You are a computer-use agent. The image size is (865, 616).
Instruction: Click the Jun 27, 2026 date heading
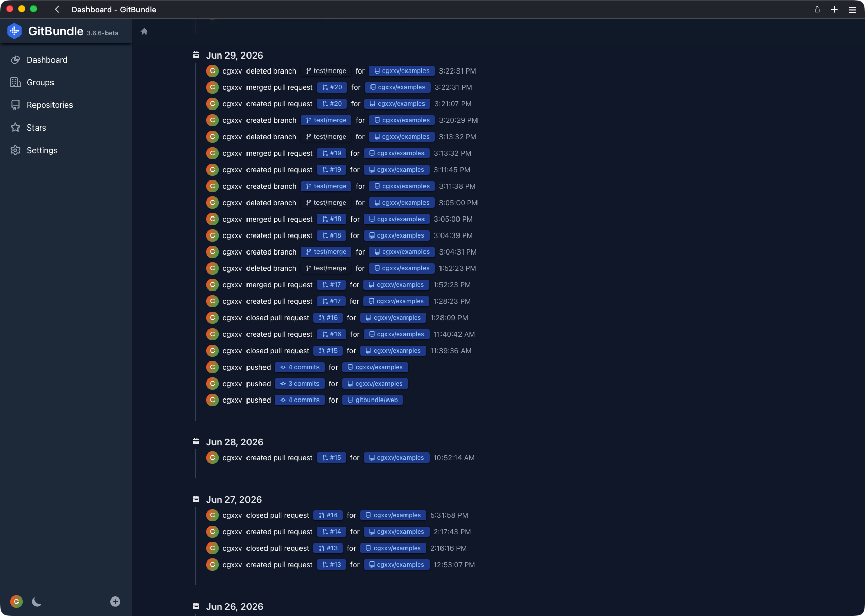[234, 500]
